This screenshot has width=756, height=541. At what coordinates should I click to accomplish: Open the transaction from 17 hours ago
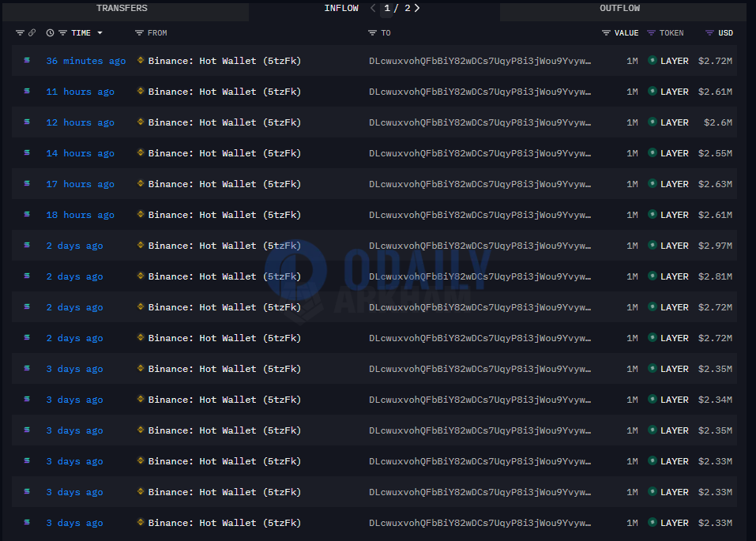point(80,184)
